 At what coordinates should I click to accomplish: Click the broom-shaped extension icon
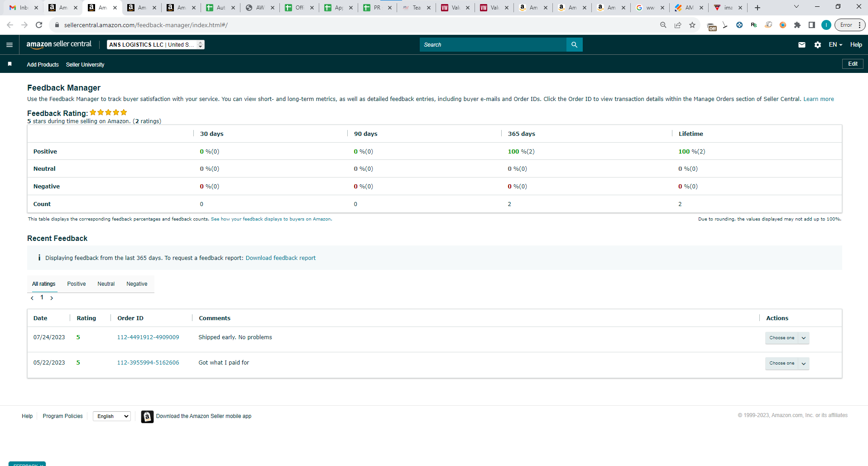tap(725, 25)
